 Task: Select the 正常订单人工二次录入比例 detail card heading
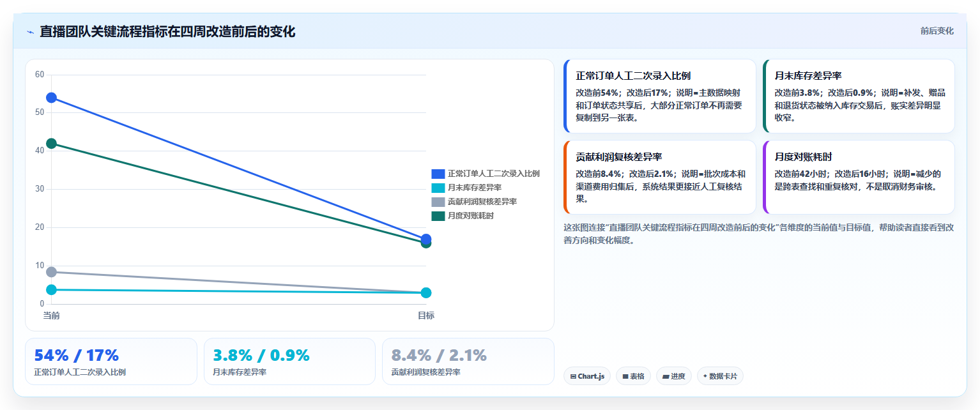pos(633,75)
